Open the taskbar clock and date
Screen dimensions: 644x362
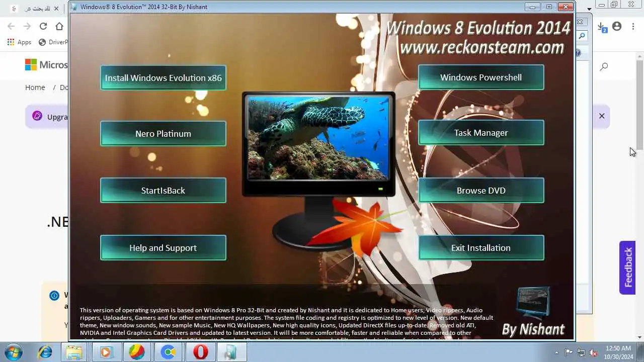[618, 352]
